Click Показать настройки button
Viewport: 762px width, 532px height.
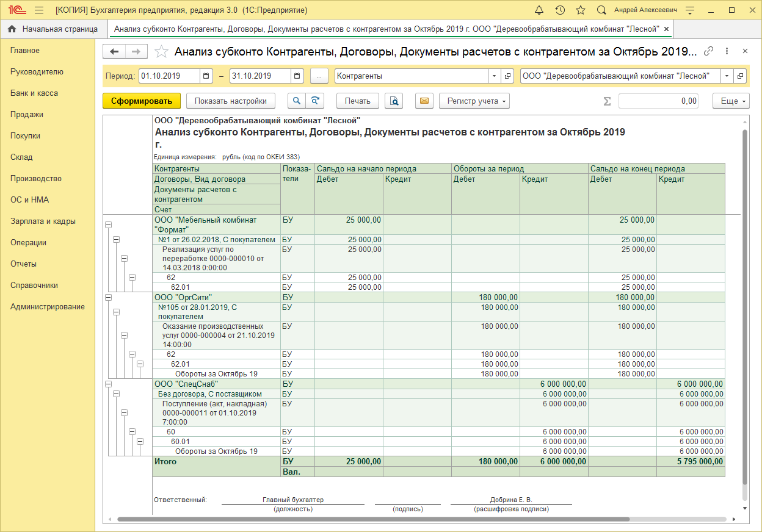[x=231, y=101]
